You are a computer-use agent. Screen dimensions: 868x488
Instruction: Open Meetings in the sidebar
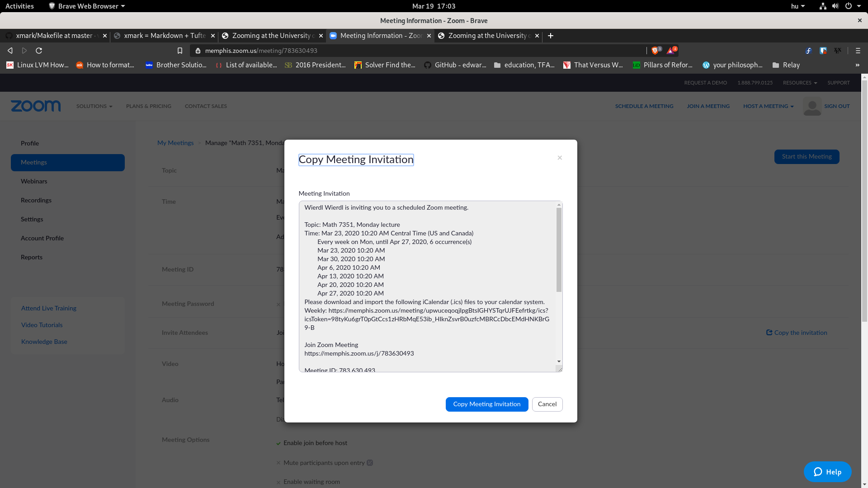click(68, 163)
